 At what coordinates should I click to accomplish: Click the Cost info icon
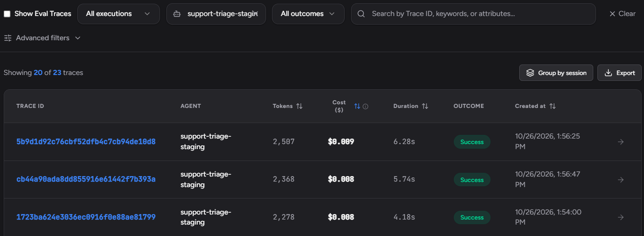(x=366, y=107)
